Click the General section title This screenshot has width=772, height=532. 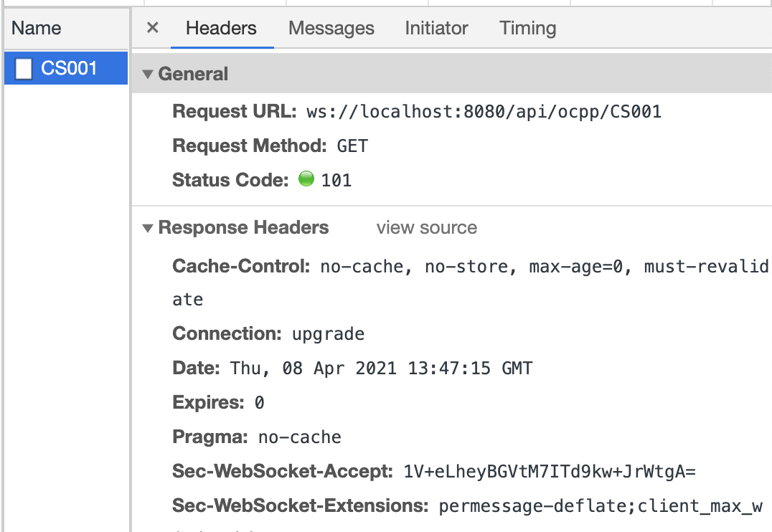point(193,74)
